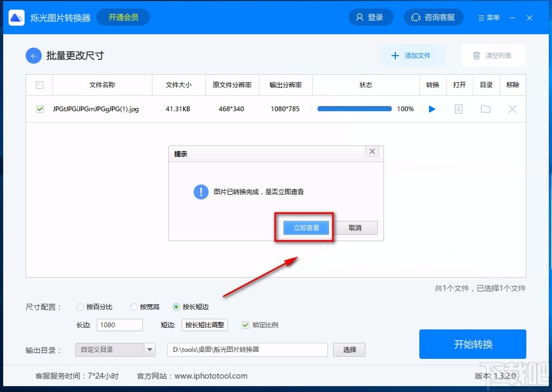Open converted file using the 打开 document icon
Viewport: 552px width, 392px height.
[458, 109]
